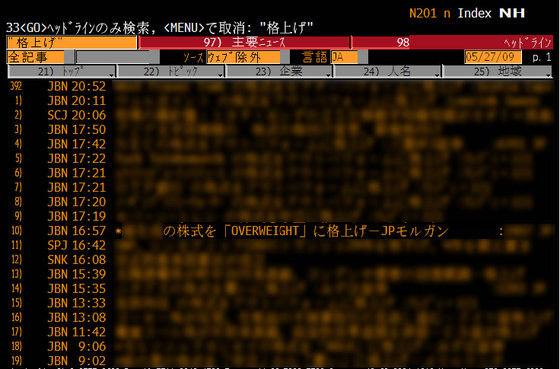
Task: Open the JBN 20:52 headline row
Action: pyautogui.click(x=280, y=86)
